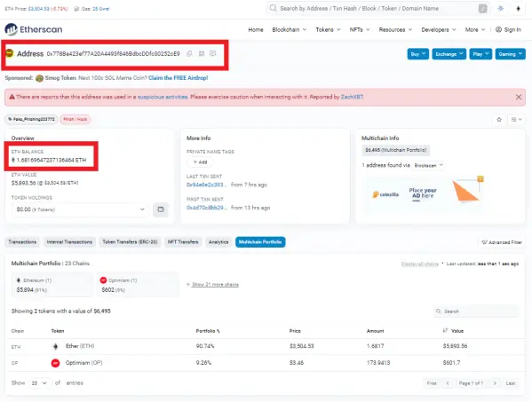Switch to the Internal Transactions tab

click(x=69, y=242)
